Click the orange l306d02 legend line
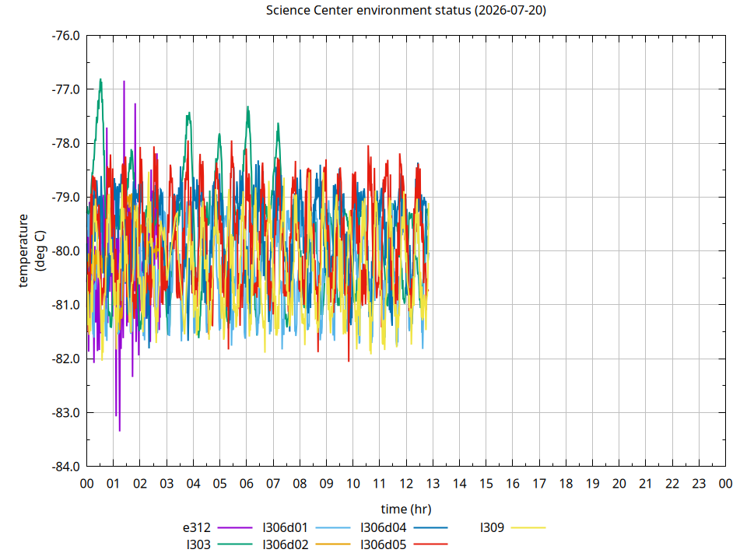This screenshot has width=747, height=560. [333, 544]
